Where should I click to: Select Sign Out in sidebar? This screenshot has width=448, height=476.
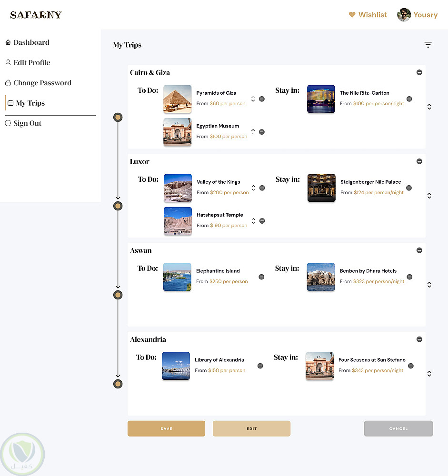click(27, 123)
